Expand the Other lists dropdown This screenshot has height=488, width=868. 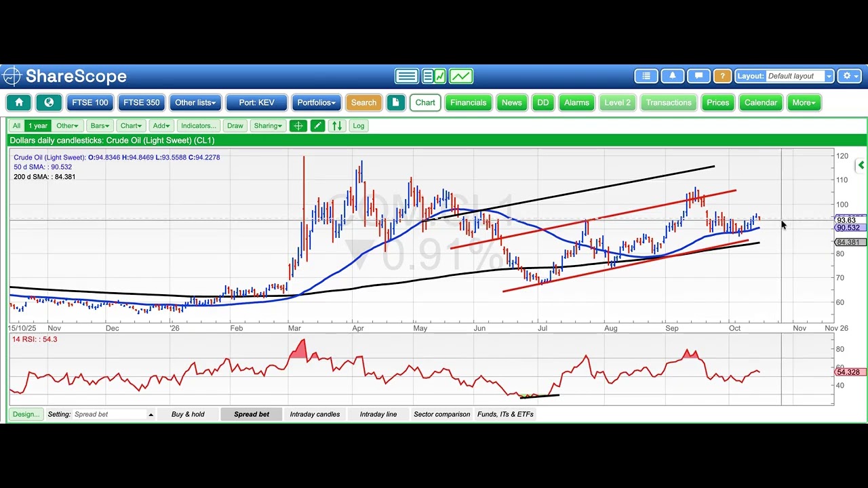pos(195,103)
